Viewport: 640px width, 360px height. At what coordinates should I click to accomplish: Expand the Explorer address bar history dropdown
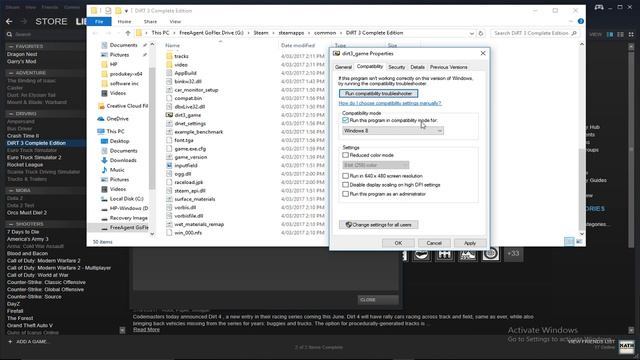tap(471, 33)
